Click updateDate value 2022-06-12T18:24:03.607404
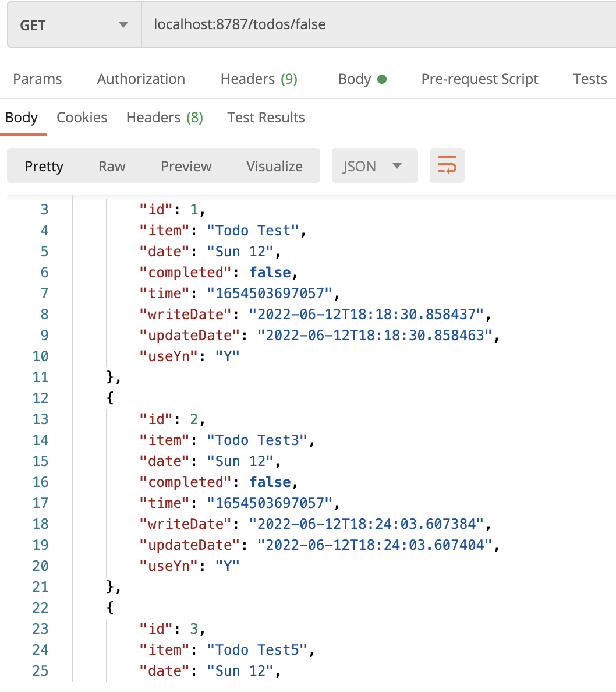 pos(374,545)
